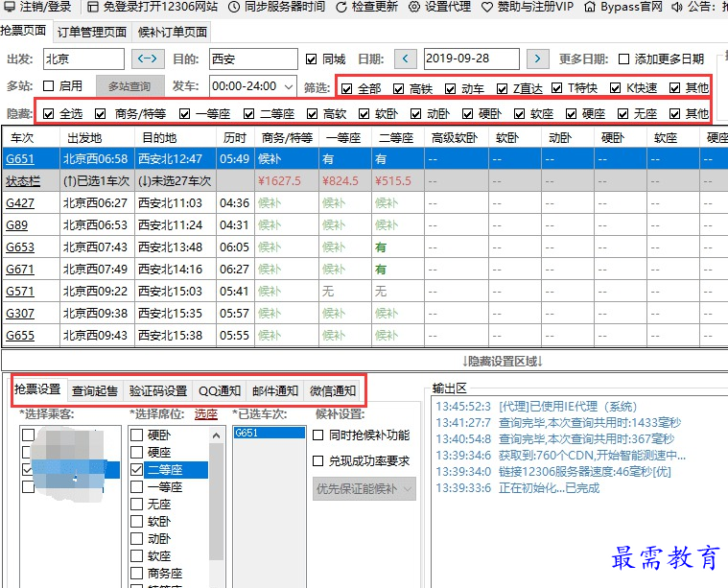The height and width of the screenshot is (588, 728).
Task: Click seat list scroll-up arrow
Action: tap(216, 435)
